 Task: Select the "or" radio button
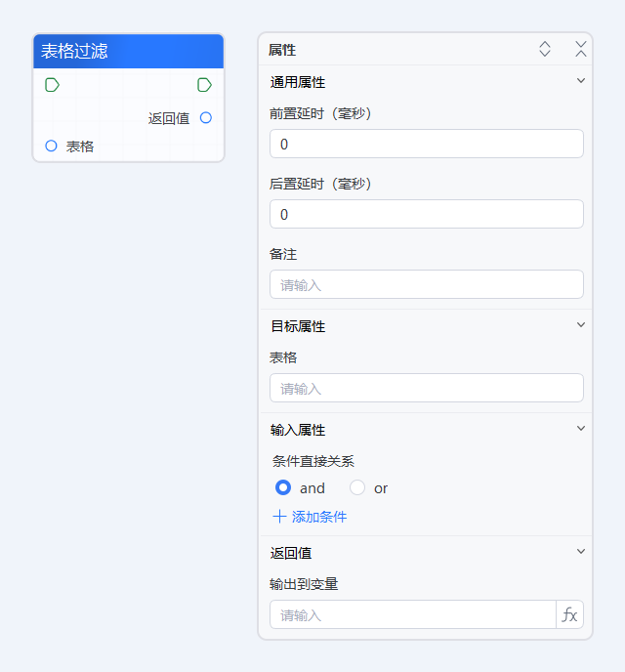tap(357, 487)
